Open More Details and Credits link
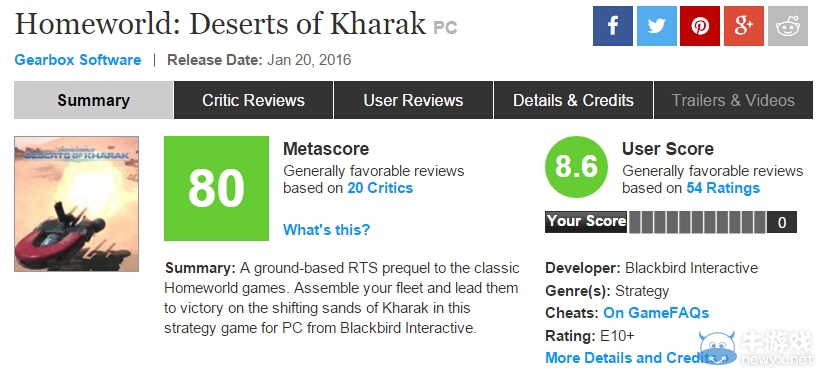822x373 pixels. 631,358
